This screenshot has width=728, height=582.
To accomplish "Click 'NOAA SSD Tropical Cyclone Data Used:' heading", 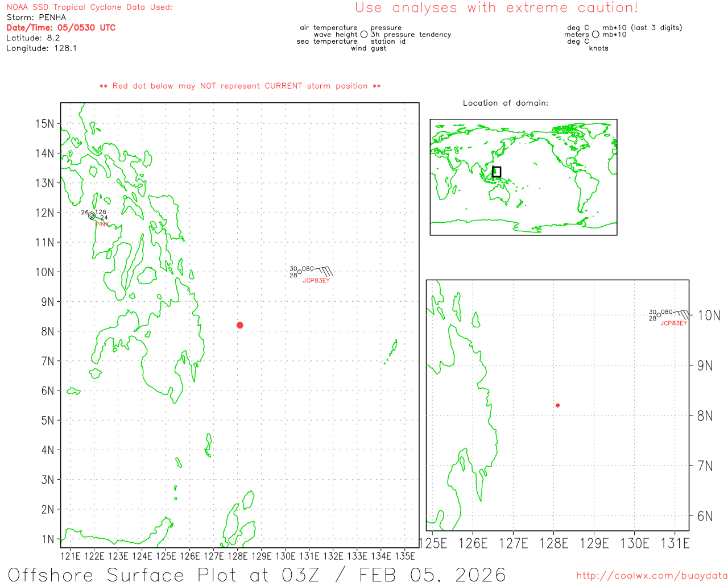I will click(89, 7).
